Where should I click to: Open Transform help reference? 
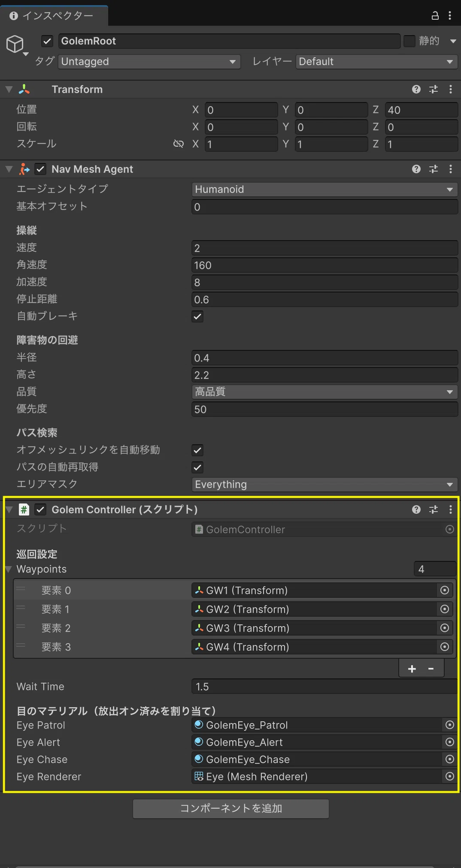416,89
